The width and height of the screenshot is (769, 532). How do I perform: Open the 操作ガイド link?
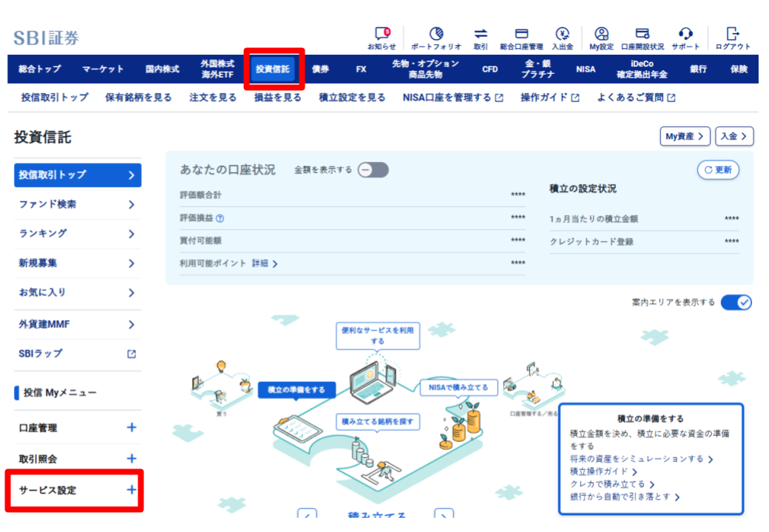[550, 98]
